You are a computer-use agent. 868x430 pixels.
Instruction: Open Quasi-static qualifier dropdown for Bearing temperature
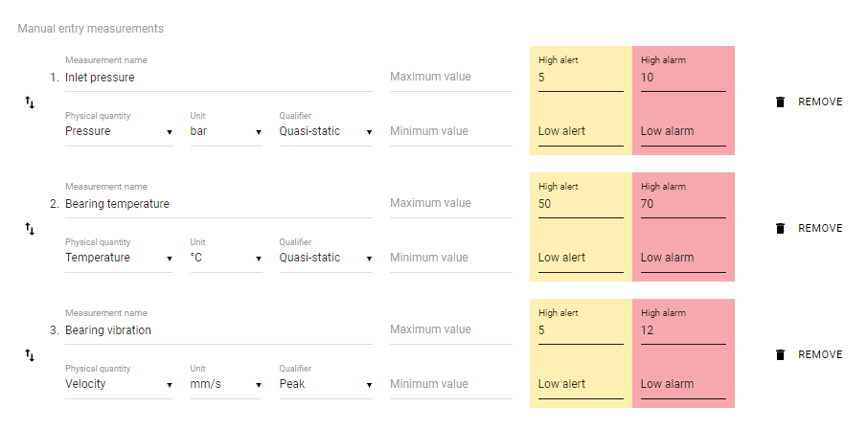(326, 258)
